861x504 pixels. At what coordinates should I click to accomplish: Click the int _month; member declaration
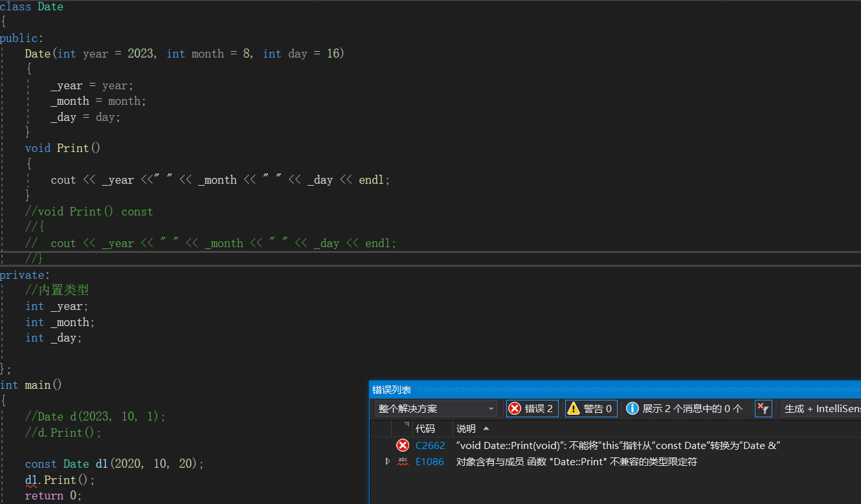click(x=60, y=322)
